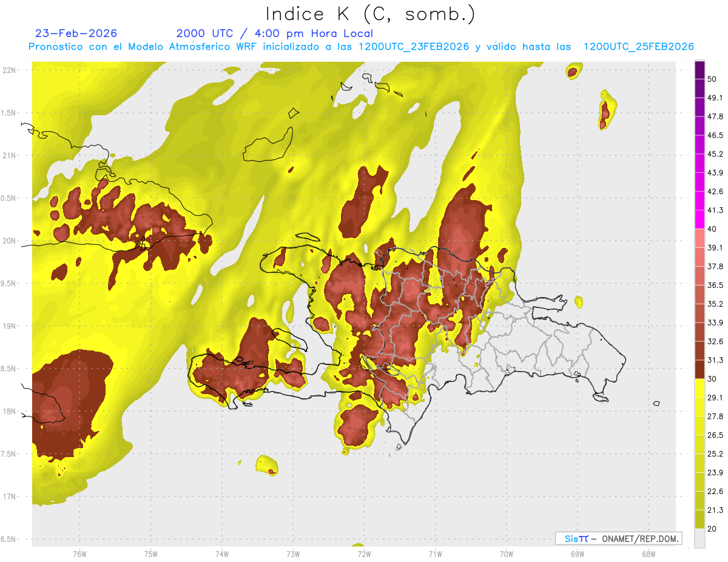Screen dimensions: 728x562
Task: Click the '73W' longitude label
Action: [x=293, y=554]
